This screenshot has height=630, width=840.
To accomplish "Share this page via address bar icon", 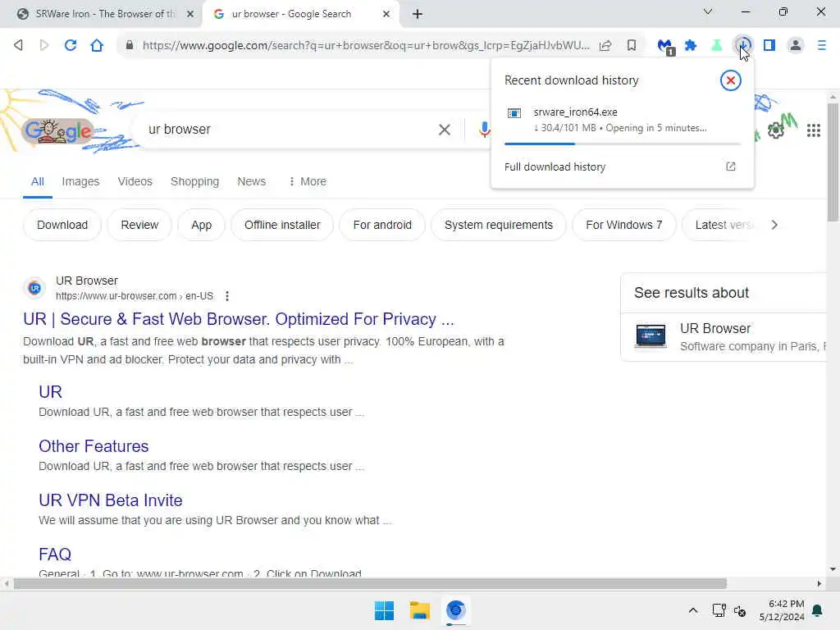I will point(605,45).
